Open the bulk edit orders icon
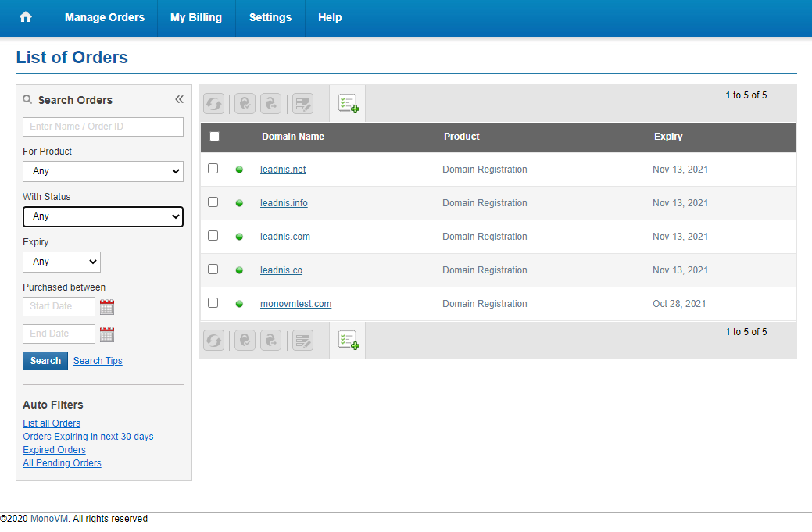This screenshot has width=812, height=532. click(302, 103)
